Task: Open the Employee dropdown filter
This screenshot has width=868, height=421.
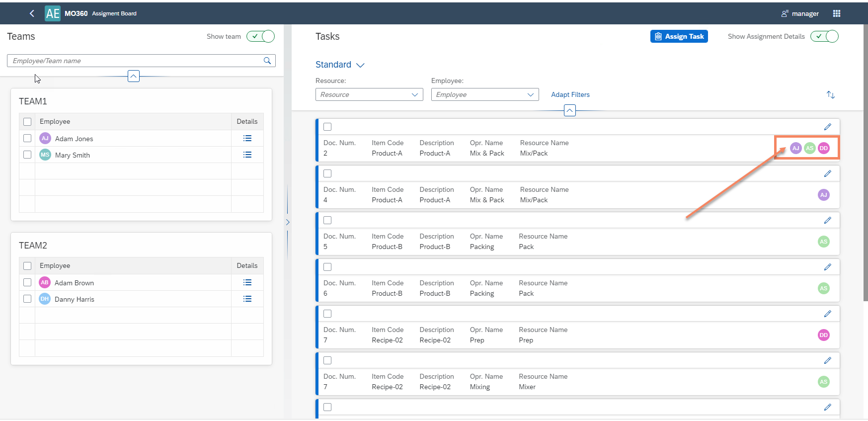Action: (x=484, y=94)
